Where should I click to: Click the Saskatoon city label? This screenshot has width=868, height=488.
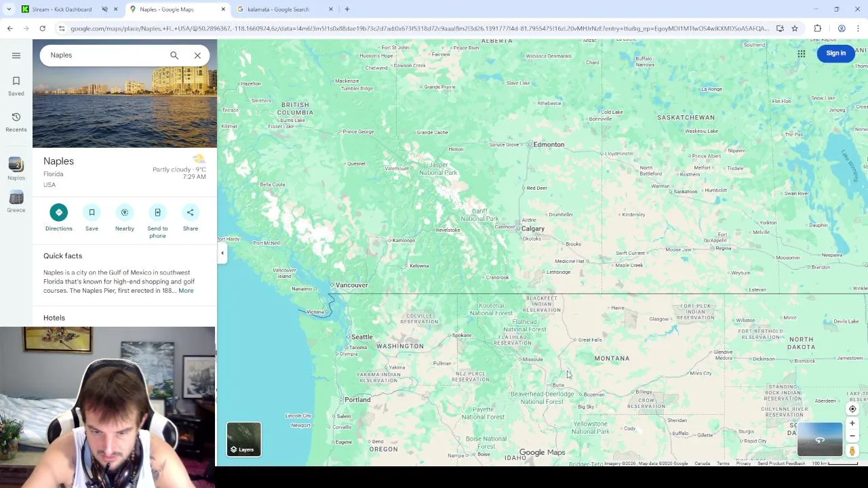click(686, 192)
